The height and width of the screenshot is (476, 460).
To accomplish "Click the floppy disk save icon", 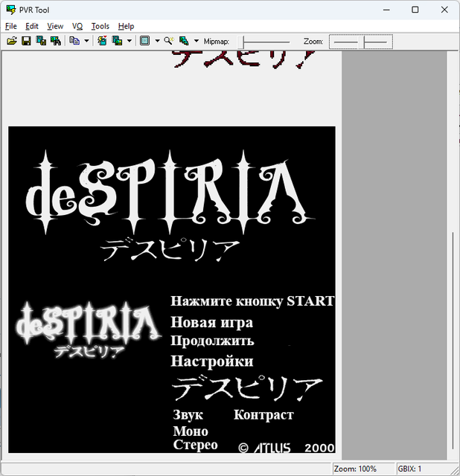I will (x=26, y=41).
